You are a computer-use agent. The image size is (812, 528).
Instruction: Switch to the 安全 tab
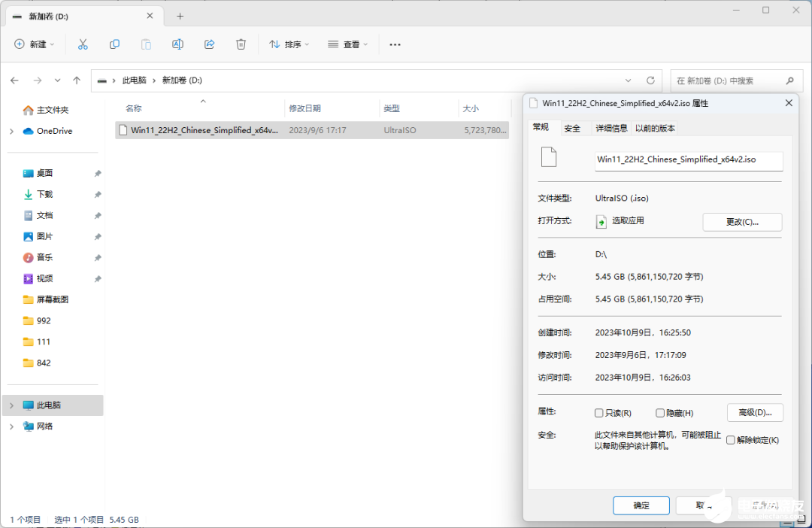(572, 129)
